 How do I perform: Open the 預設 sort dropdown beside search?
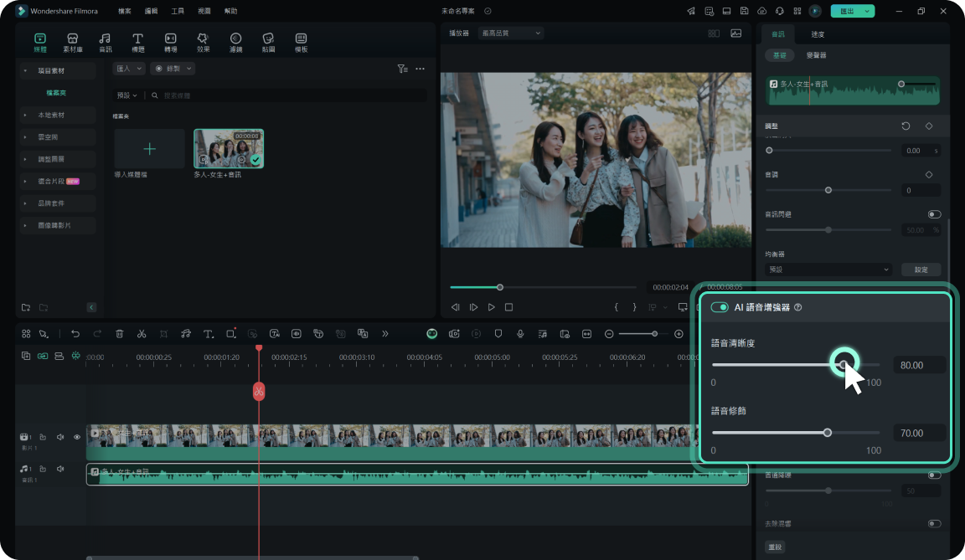[x=127, y=95]
